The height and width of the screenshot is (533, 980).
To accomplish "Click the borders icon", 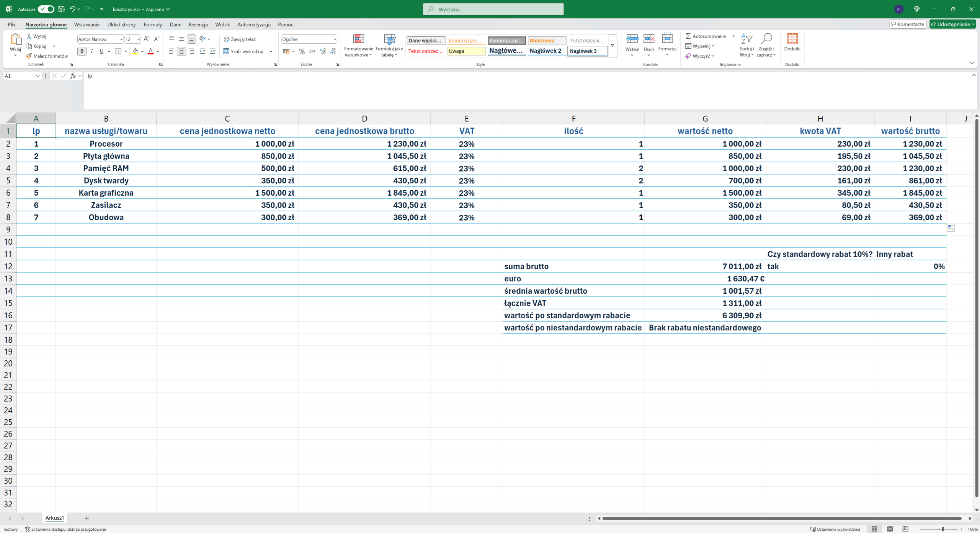I will (x=118, y=51).
